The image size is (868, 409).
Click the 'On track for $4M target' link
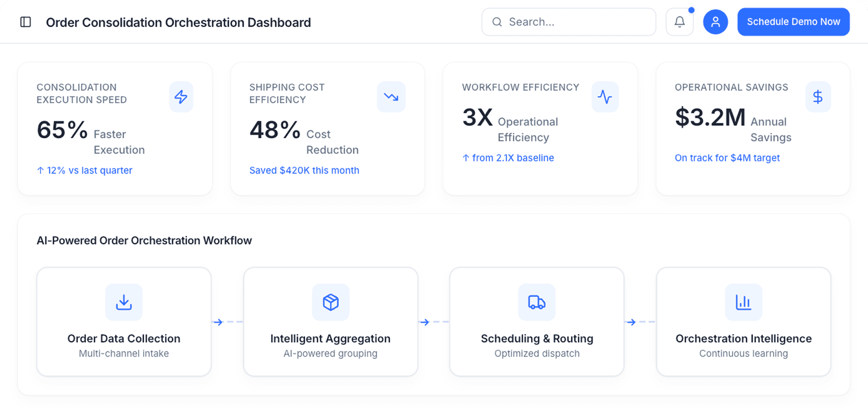point(727,158)
